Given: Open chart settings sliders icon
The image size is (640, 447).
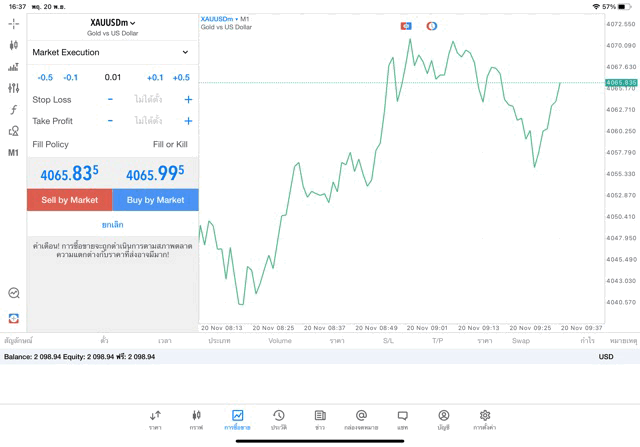Looking at the screenshot, I should tap(13, 88).
